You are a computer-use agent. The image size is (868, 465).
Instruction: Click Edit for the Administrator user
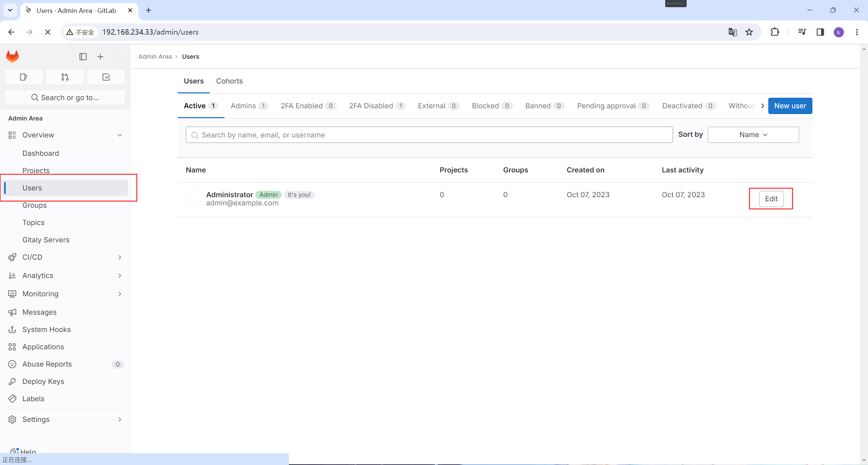tap(771, 199)
